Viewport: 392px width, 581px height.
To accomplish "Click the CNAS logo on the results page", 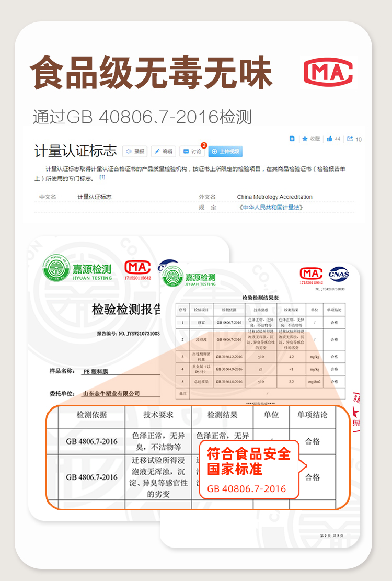I will click(338, 274).
